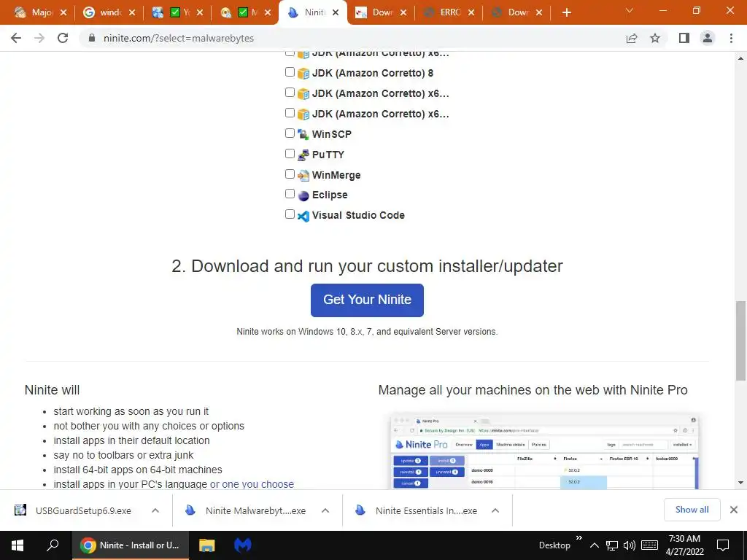This screenshot has width=747, height=560.
Task: Open the browser side panel icon
Action: coord(684,38)
